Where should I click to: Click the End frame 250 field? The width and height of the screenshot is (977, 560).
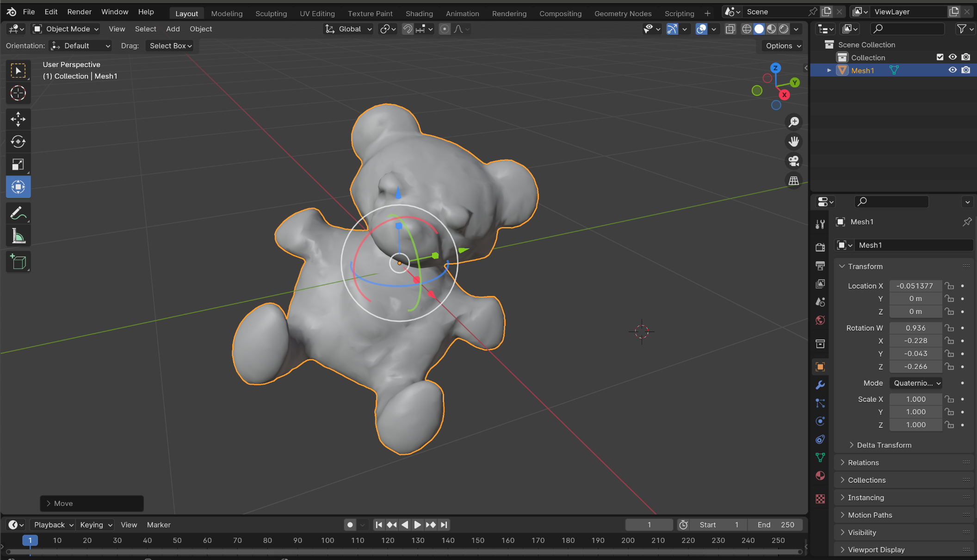pyautogui.click(x=776, y=525)
